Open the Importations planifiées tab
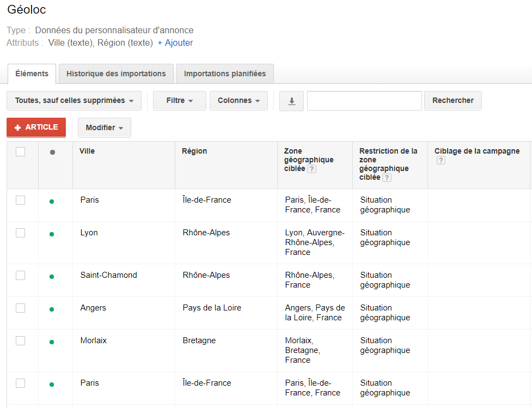 coord(225,74)
